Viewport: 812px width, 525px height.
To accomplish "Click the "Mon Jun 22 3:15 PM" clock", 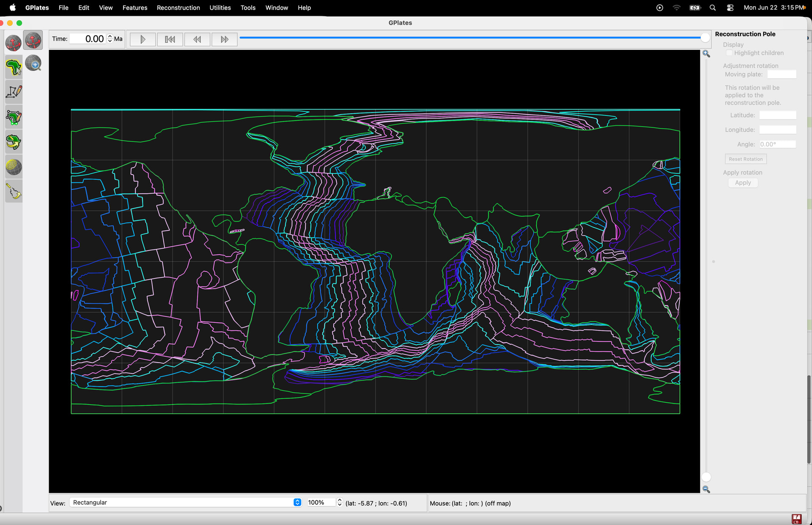I will tap(774, 8).
